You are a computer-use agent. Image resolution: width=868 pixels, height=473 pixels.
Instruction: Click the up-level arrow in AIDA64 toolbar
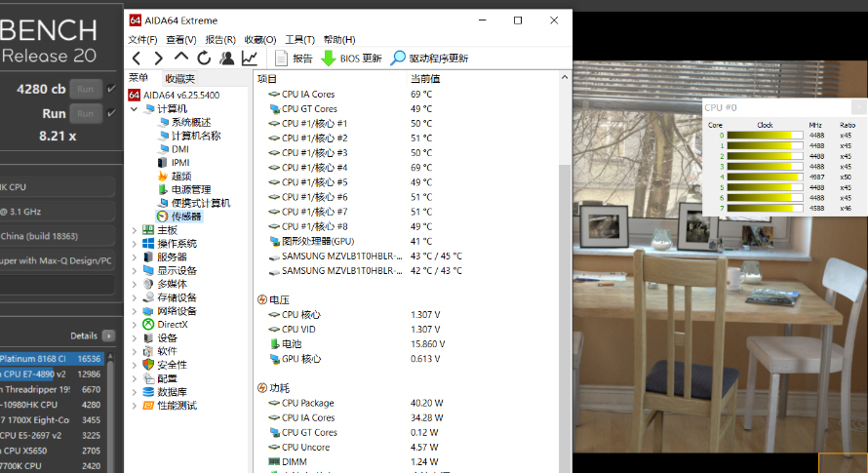tap(181, 57)
